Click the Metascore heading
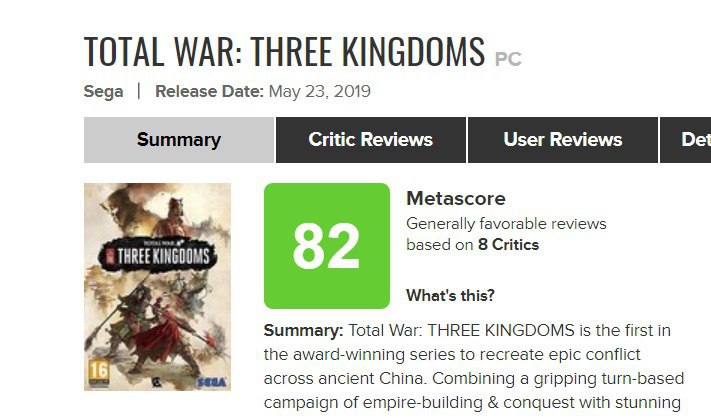 tap(455, 199)
